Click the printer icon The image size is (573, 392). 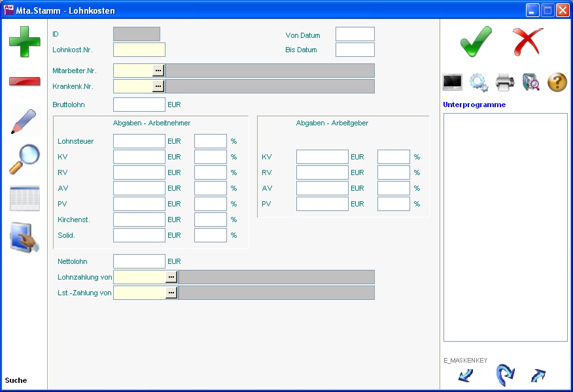pyautogui.click(x=505, y=82)
